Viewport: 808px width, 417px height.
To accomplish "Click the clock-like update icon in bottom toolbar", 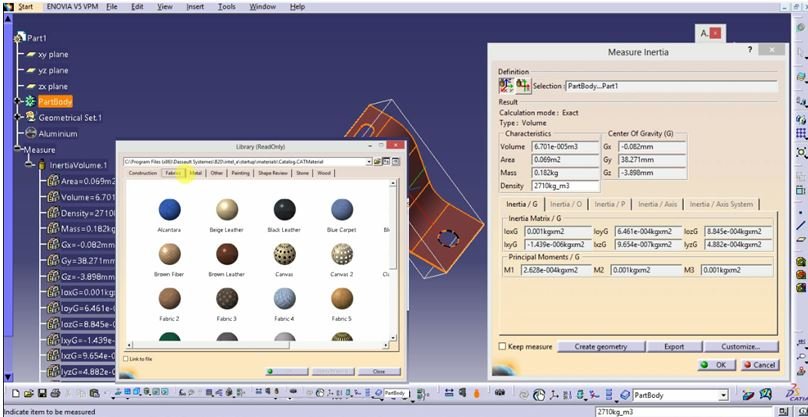I will [x=539, y=395].
